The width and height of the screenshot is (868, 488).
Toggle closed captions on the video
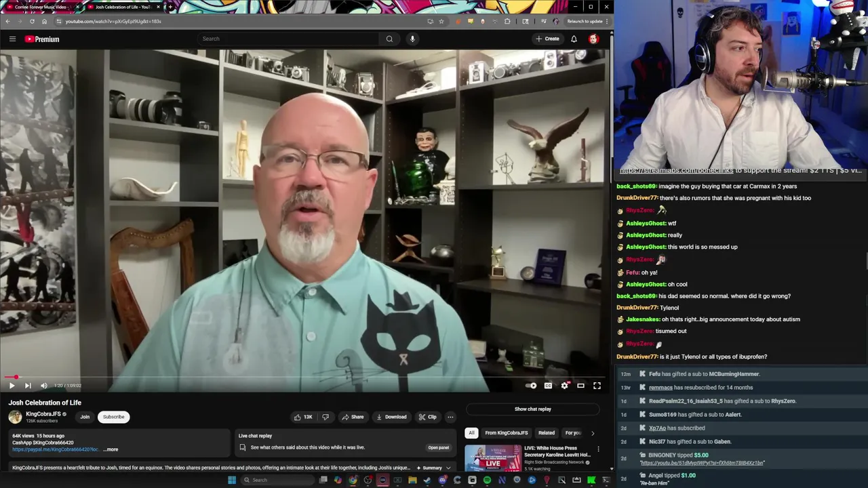[548, 386]
